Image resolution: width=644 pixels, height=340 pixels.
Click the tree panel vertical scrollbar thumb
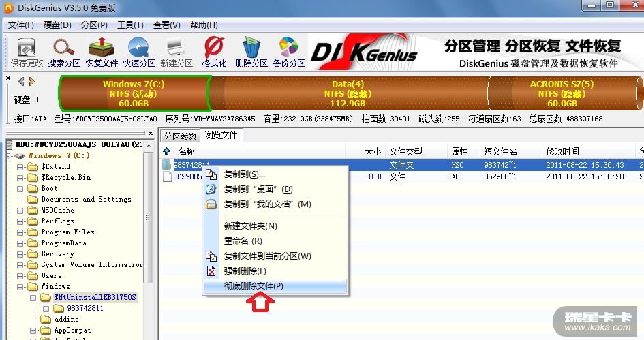tap(149, 217)
